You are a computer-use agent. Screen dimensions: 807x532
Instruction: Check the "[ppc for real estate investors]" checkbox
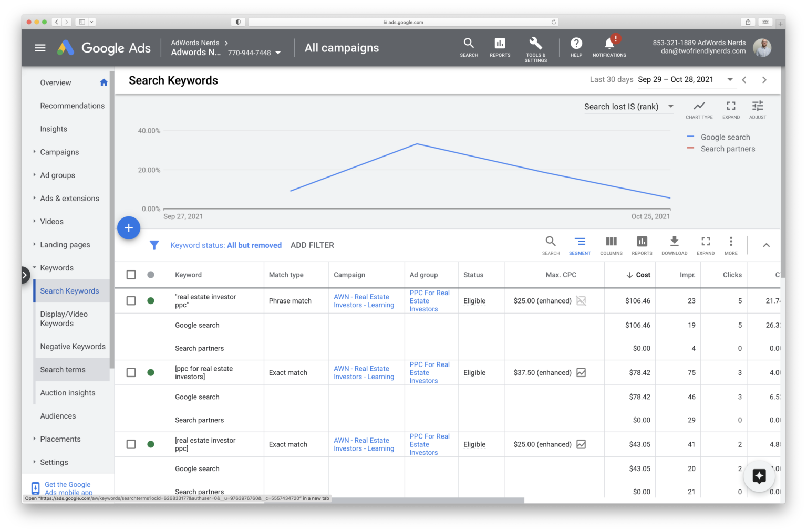coord(131,372)
